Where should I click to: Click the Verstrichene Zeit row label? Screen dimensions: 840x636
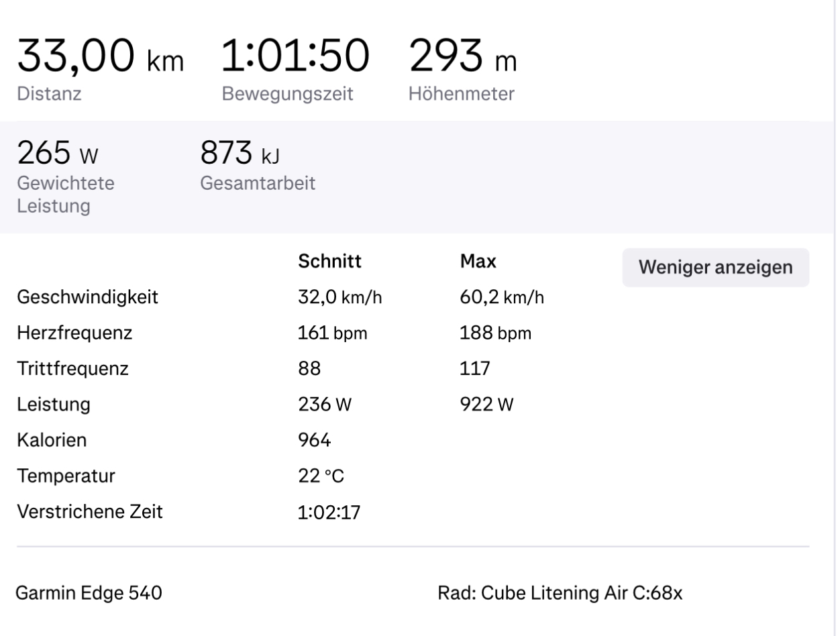click(89, 513)
